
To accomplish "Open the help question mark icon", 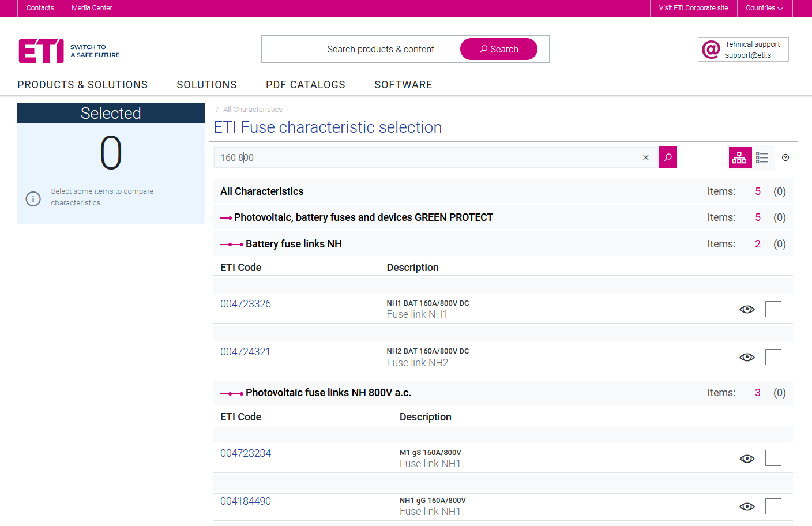I will click(x=785, y=157).
